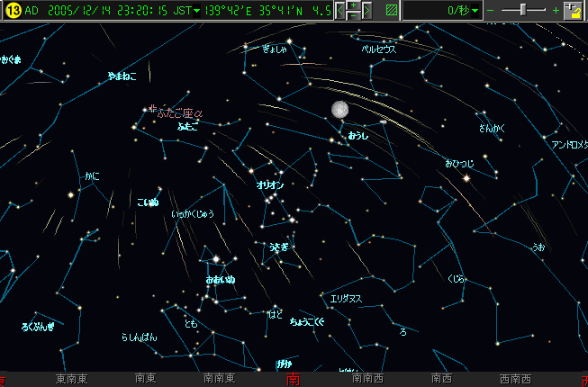
Task: Click the minus stepper between the arrows
Action: [x=354, y=16]
